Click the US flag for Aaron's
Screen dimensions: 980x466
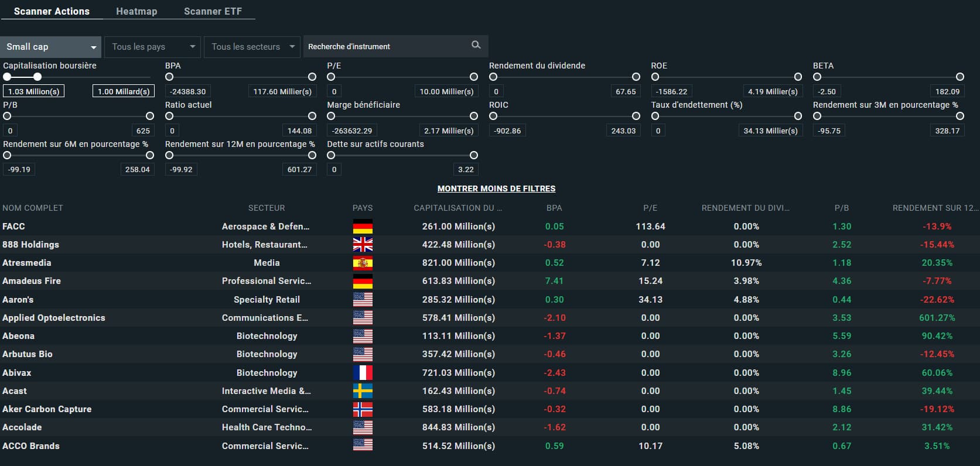point(363,300)
